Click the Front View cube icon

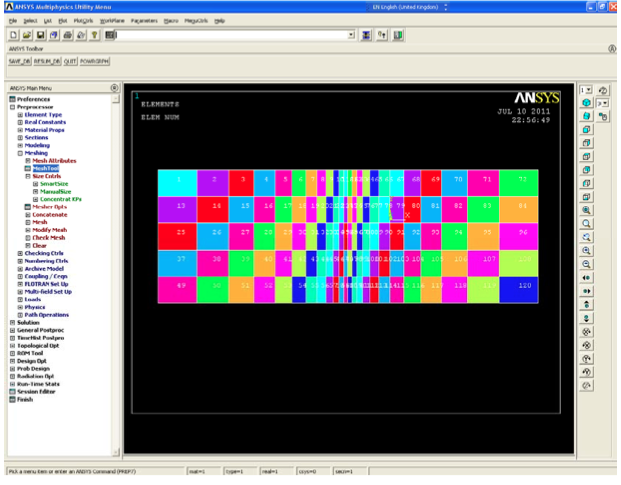pos(587,129)
